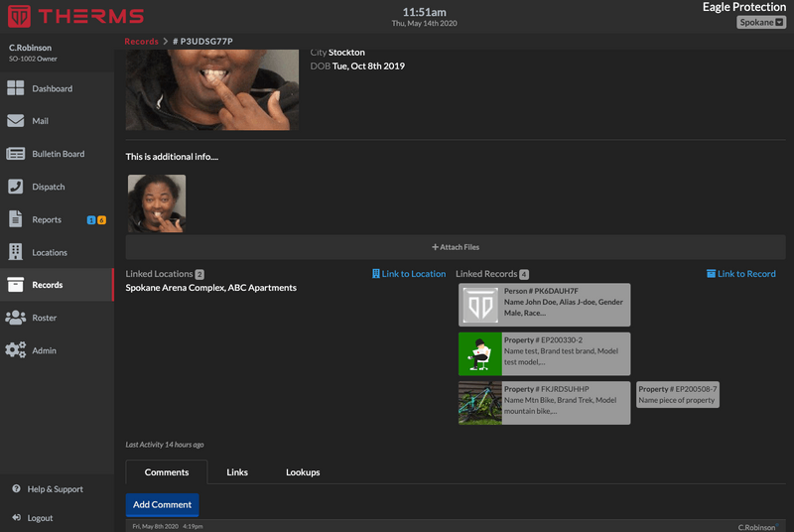This screenshot has height=532, width=794.
Task: Switch to the Lookups tab
Action: [x=303, y=472]
